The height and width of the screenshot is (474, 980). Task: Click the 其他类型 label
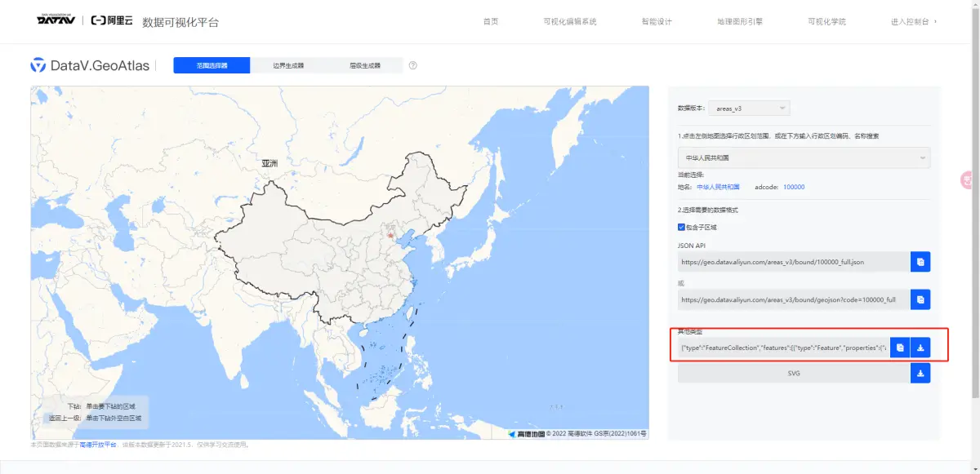tap(690, 331)
